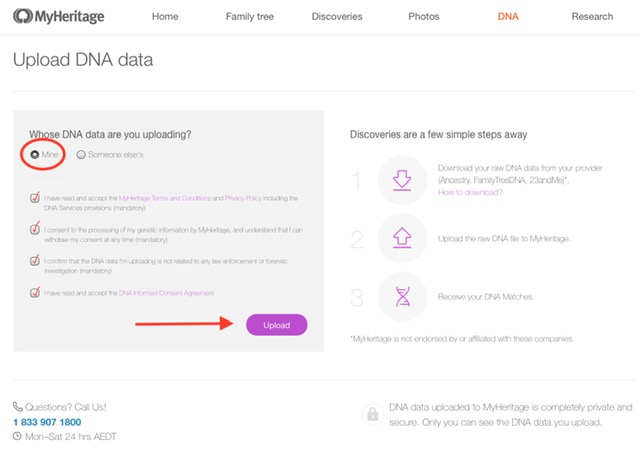Open the How to download? link
Screen dimensions: 640x449
pos(470,192)
